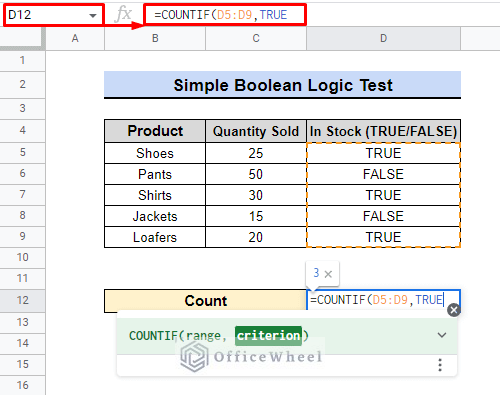Click the 'Quantity Sold' header cell

coord(256,131)
